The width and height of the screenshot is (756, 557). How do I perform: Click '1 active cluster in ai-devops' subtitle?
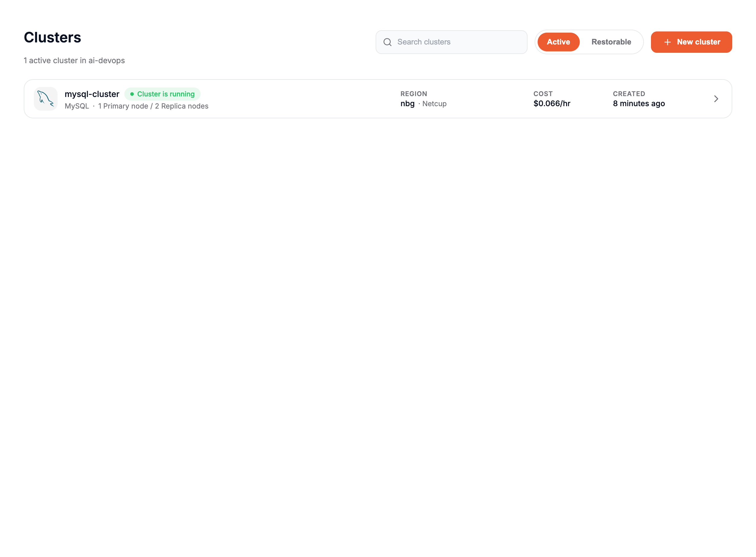(x=74, y=61)
